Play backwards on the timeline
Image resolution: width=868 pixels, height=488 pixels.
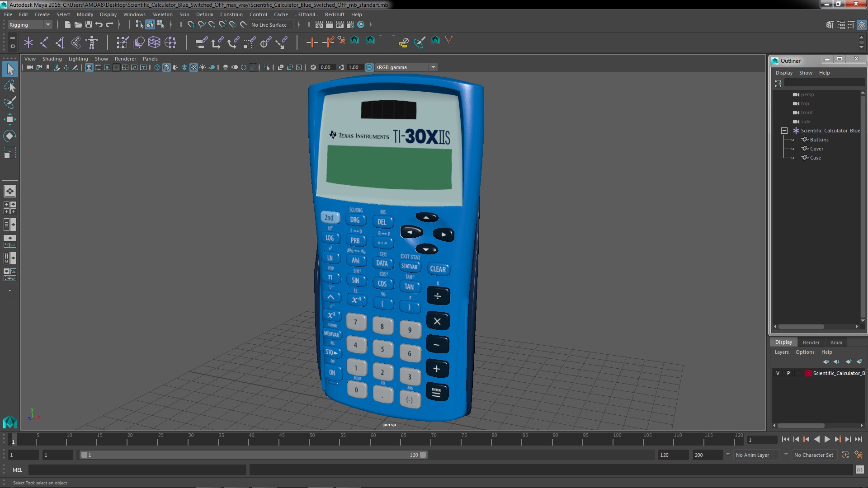click(x=816, y=439)
